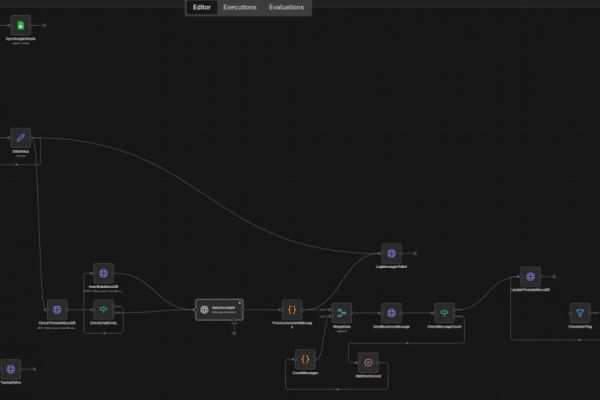Image resolution: width=600 pixels, height=400 pixels.
Task: Select the CheckThreadsNocoDB globe node
Action: click(57, 310)
